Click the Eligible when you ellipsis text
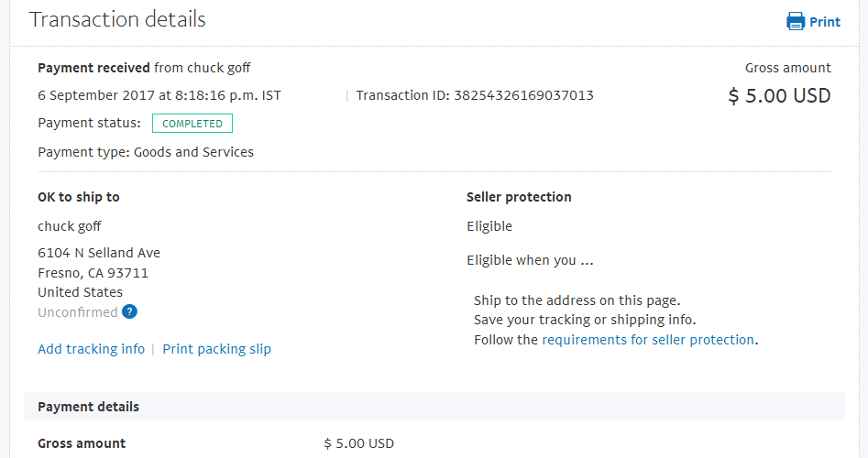 [530, 260]
